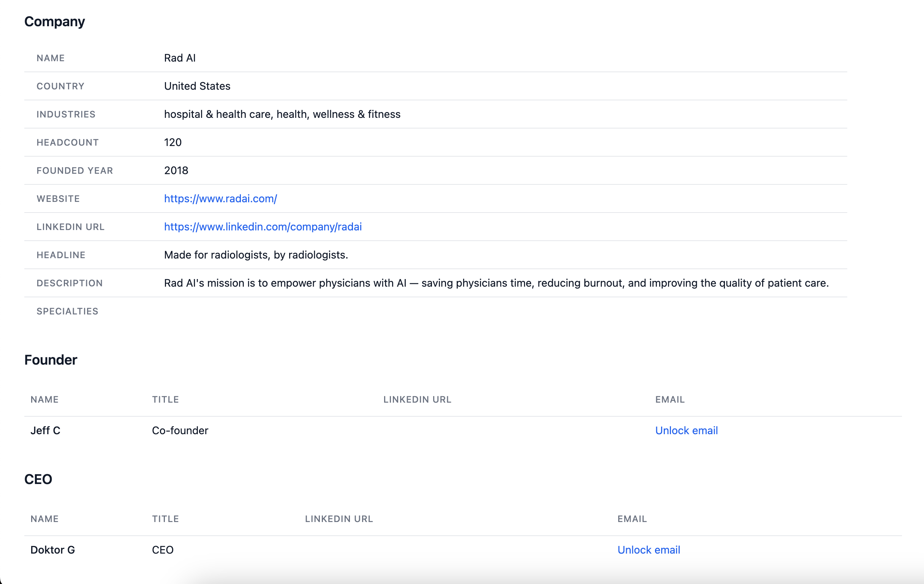The height and width of the screenshot is (584, 924).
Task: Click the HEADCOUNT field label
Action: click(x=68, y=143)
